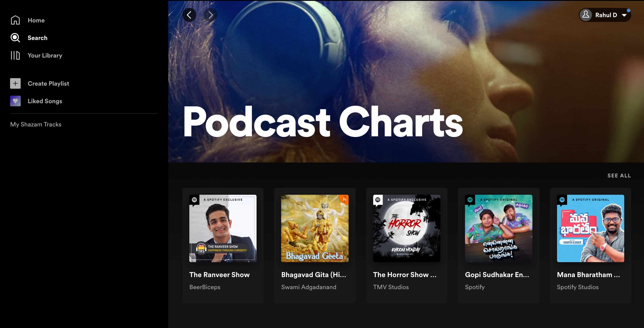Open the Liked Songs label
Image resolution: width=644 pixels, height=328 pixels.
pos(45,101)
